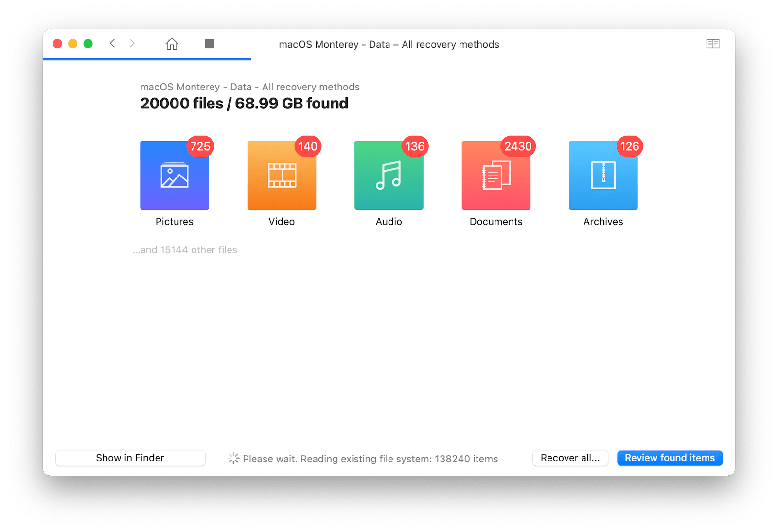Click Show in Finder
Image resolution: width=778 pixels, height=532 pixels.
coord(130,458)
